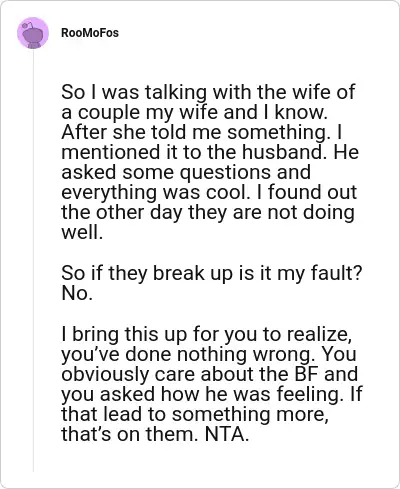Open the RooMoFos user profile
The height and width of the screenshot is (489, 400).
90,33
